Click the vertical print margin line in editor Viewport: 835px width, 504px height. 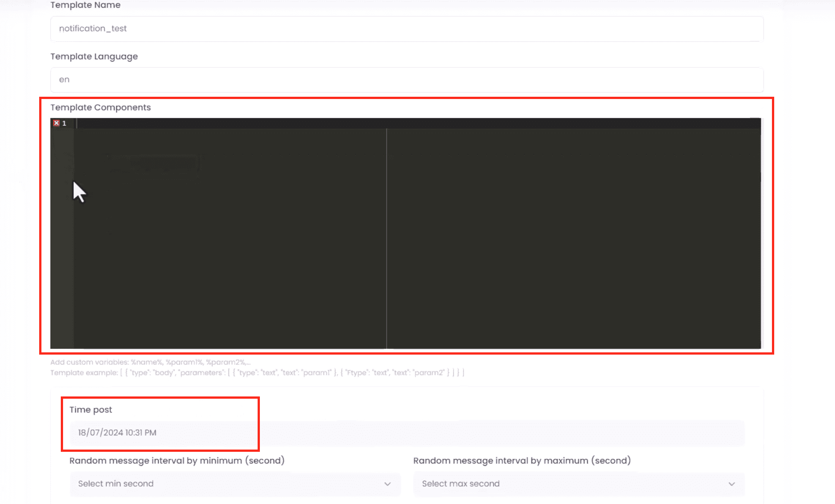point(386,238)
